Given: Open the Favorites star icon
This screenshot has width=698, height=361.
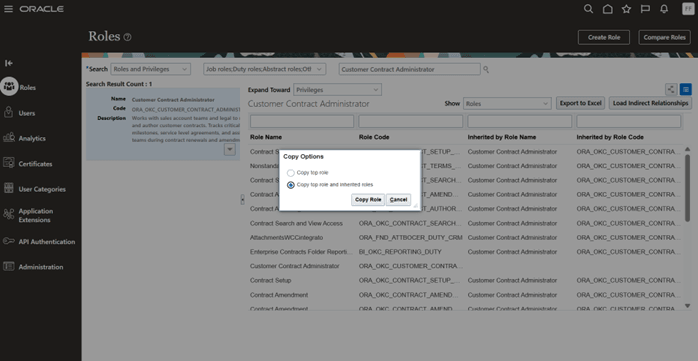Looking at the screenshot, I should (x=626, y=9).
